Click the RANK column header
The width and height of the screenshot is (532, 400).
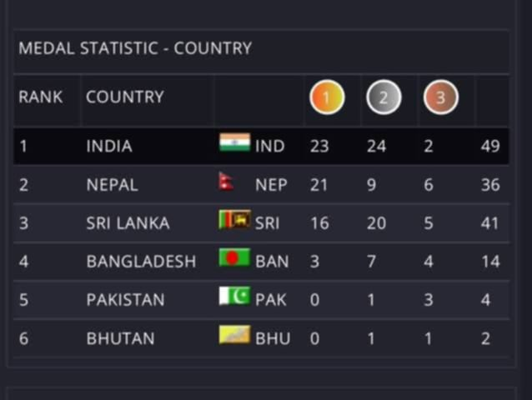tap(40, 97)
